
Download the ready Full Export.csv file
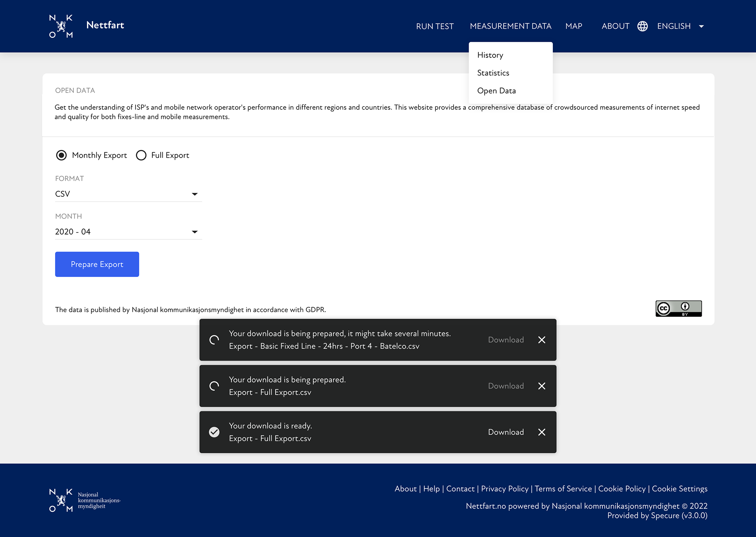coord(506,432)
